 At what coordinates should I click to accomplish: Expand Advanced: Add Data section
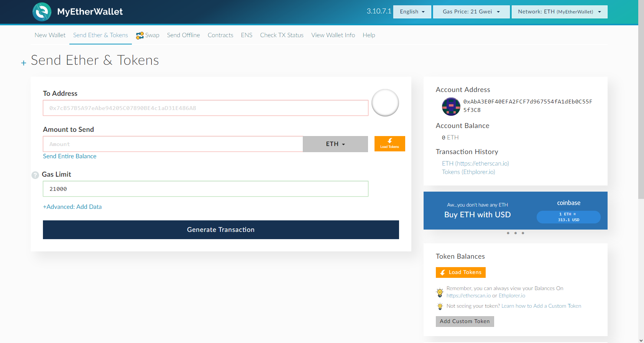tap(72, 207)
